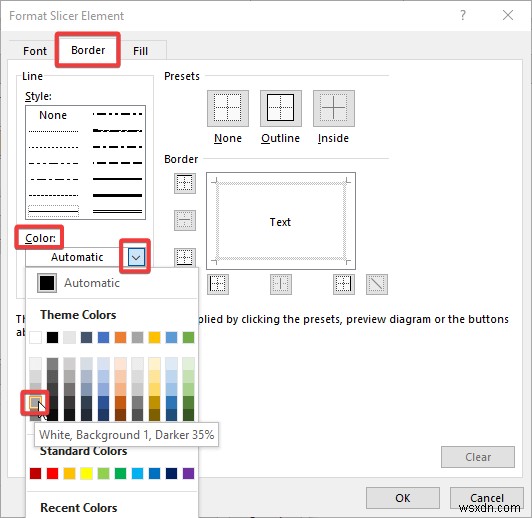The height and width of the screenshot is (518, 532).
Task: Toggle the diagonal down border button
Action: pos(377,284)
